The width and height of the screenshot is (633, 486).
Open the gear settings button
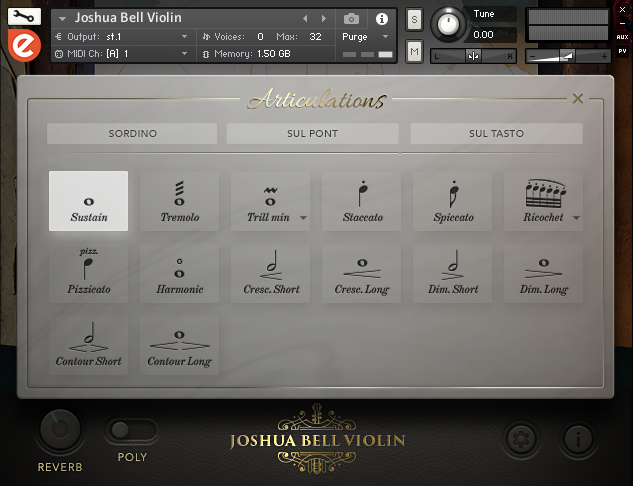pos(521,439)
